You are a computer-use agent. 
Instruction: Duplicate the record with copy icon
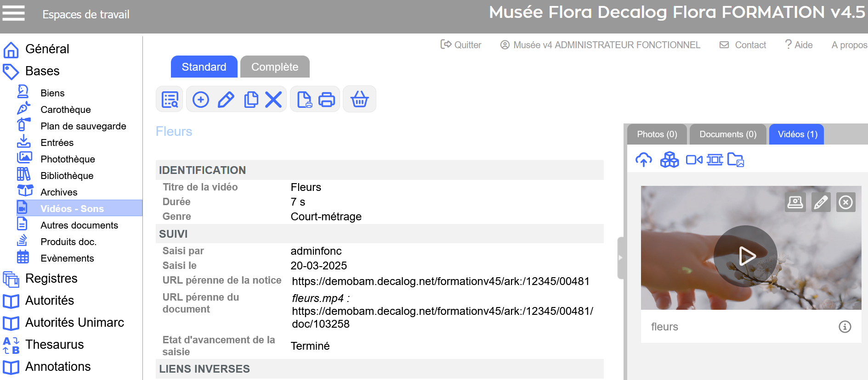[251, 100]
